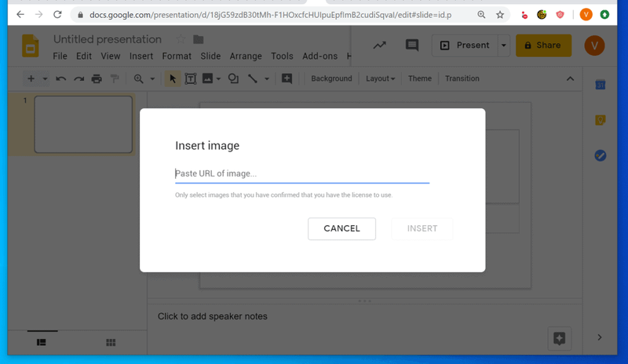The image size is (628, 364).
Task: Open the Add-ons menu
Action: (x=320, y=56)
